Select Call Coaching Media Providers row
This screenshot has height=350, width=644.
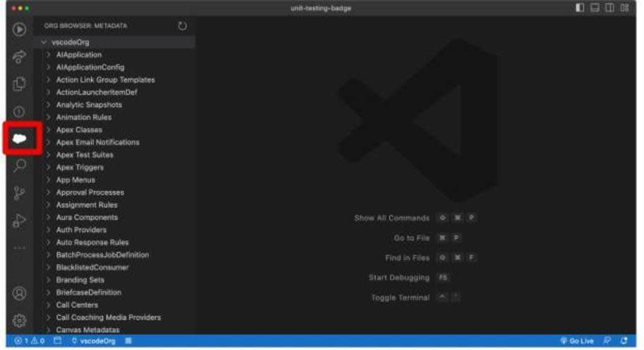114,317
